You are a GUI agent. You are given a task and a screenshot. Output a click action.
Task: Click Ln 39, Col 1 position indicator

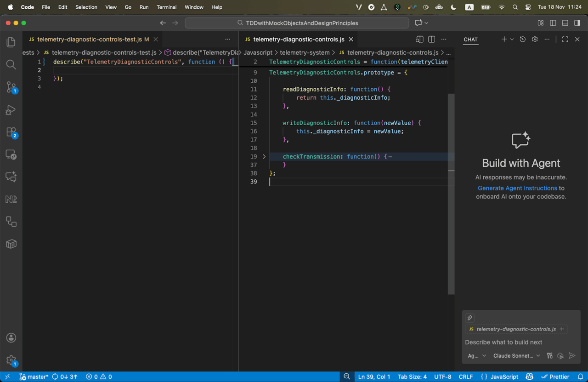coord(374,376)
